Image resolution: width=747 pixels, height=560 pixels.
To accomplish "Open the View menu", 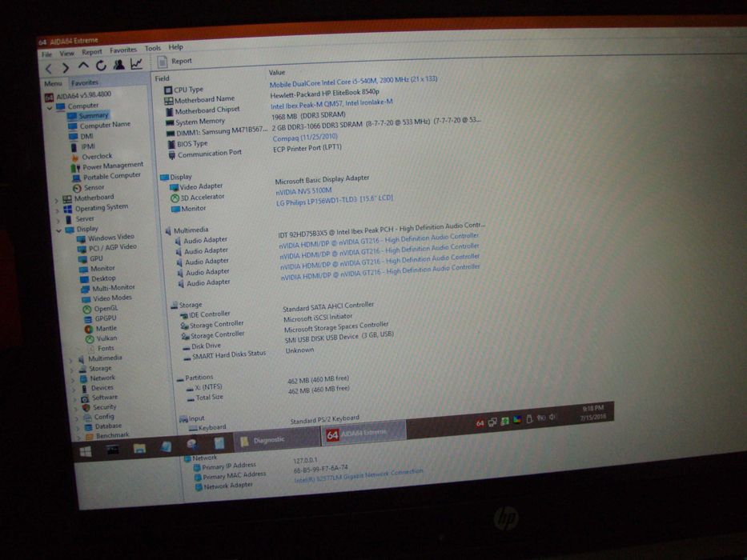I will [66, 53].
